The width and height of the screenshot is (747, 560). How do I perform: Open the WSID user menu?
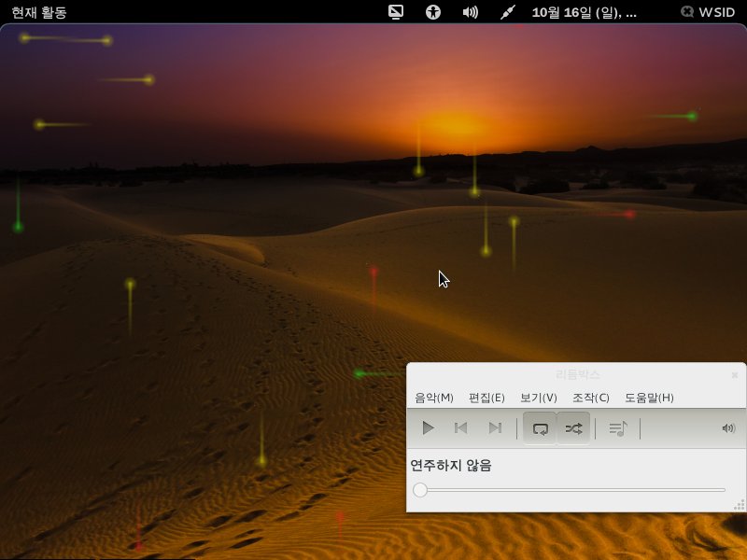708,12
